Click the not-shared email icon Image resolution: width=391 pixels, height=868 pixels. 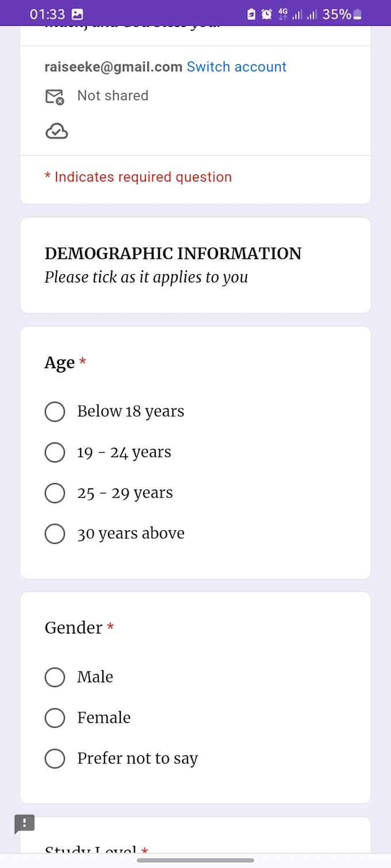[x=55, y=96]
